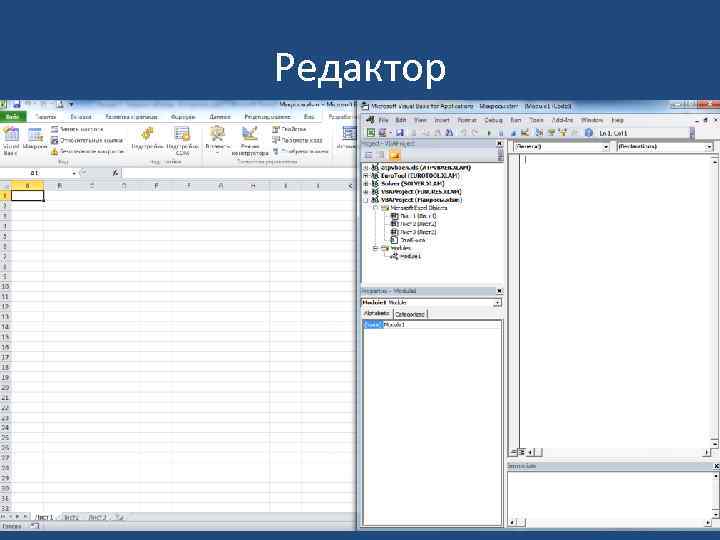The width and height of the screenshot is (720, 540).
Task: Switch to Лист2 sheet tab
Action: point(71,518)
